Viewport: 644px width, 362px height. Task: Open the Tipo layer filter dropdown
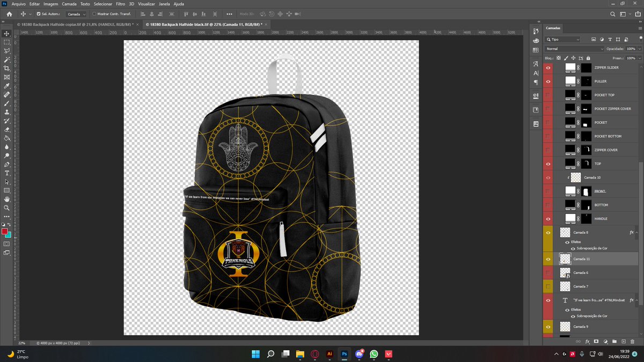(562, 40)
